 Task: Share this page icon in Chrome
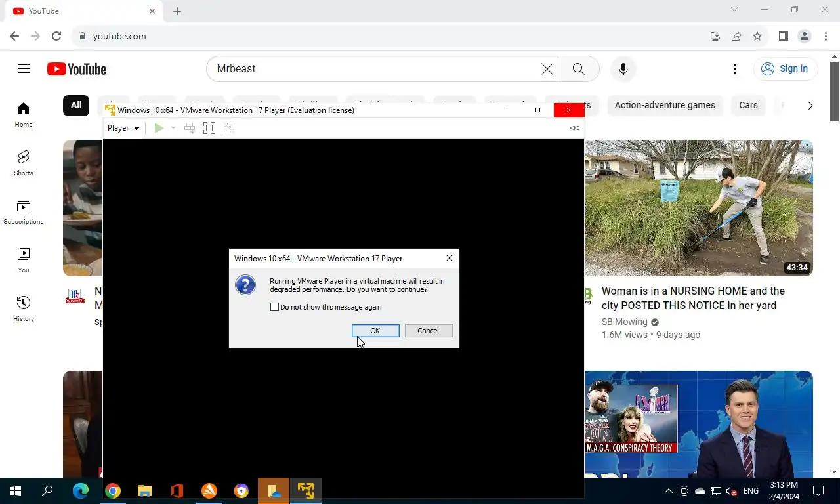(736, 36)
